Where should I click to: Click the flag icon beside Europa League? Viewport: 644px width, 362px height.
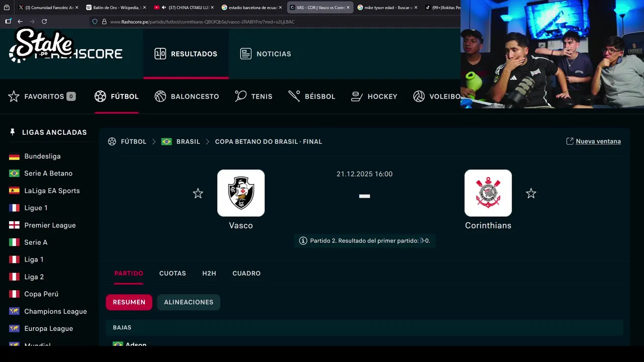[x=15, y=328]
